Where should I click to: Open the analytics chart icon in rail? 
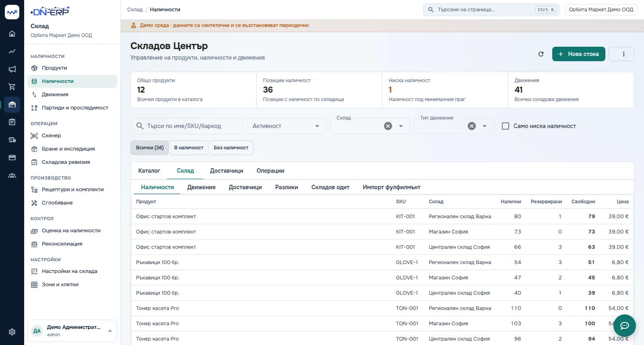(12, 52)
